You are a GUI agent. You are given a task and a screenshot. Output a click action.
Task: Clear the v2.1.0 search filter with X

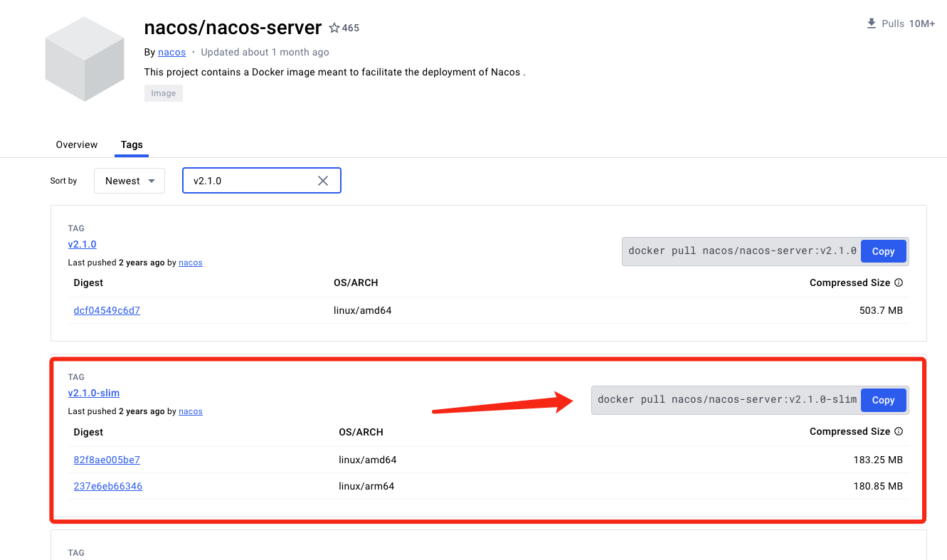[323, 181]
